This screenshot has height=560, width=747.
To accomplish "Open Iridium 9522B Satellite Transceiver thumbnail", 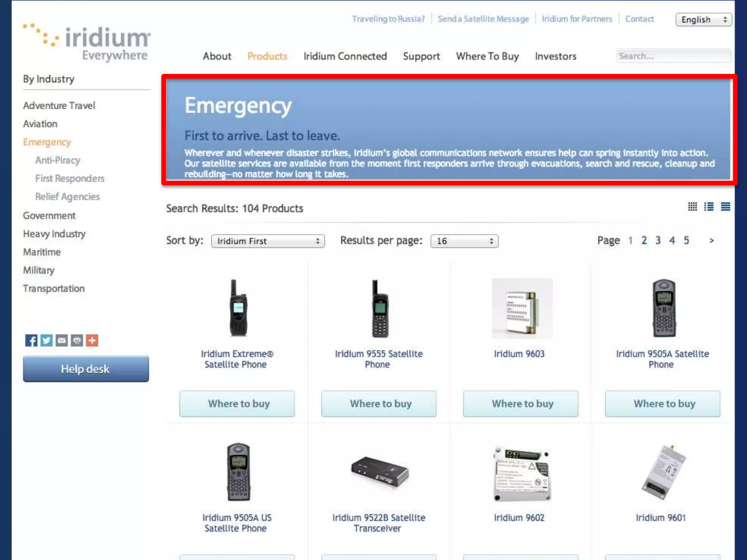I will [379, 472].
